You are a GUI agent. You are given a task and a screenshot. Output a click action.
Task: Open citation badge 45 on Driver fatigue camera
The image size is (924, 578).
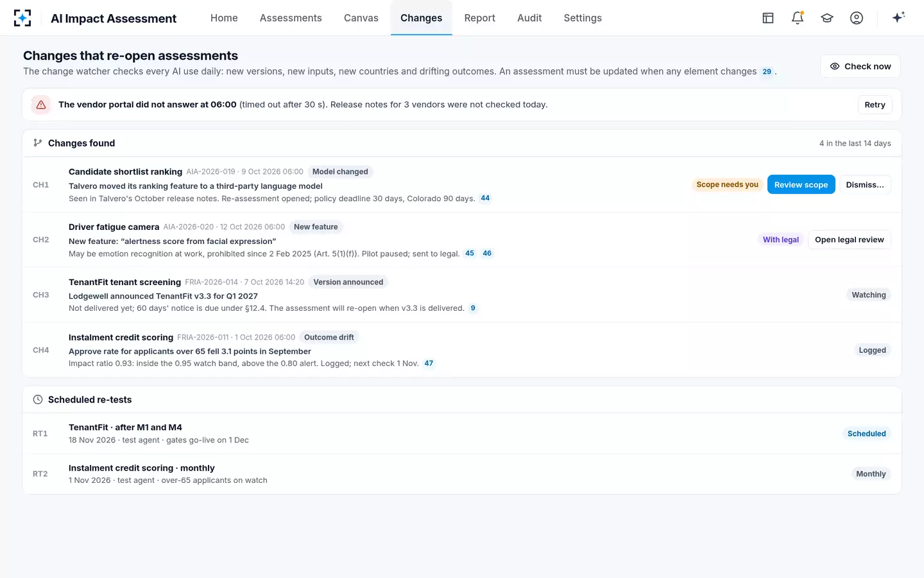point(470,254)
